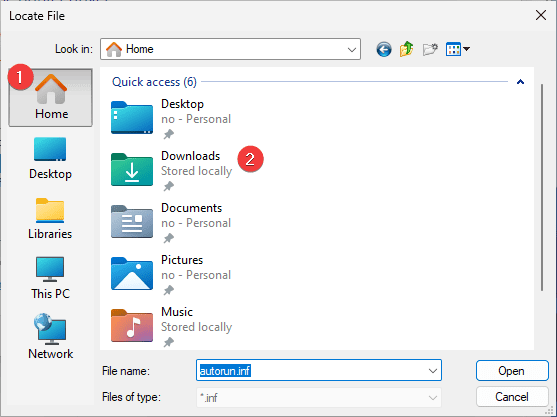
Task: Click the Cancel button
Action: tap(512, 397)
